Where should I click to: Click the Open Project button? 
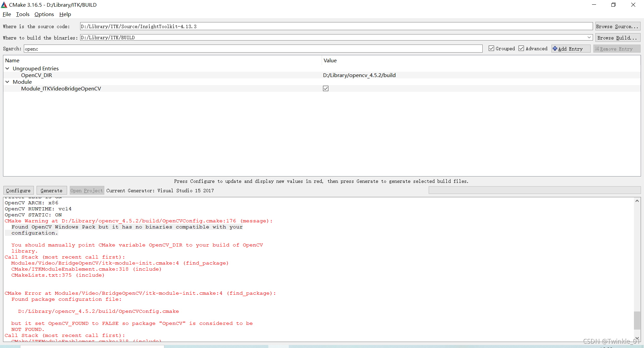click(x=87, y=191)
